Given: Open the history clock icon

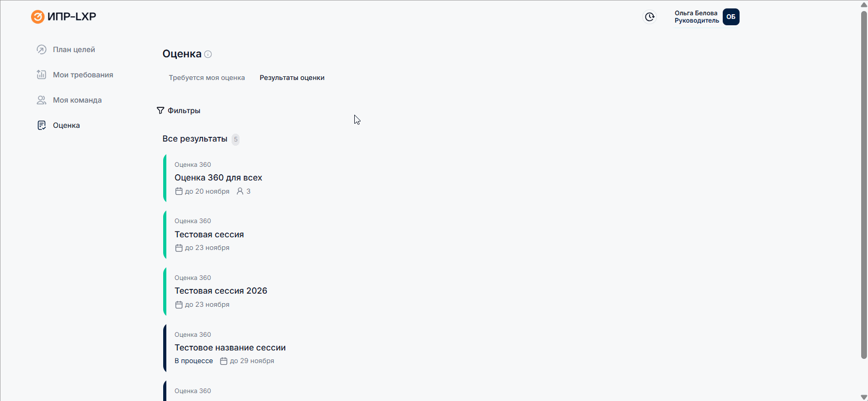Looking at the screenshot, I should click(650, 17).
